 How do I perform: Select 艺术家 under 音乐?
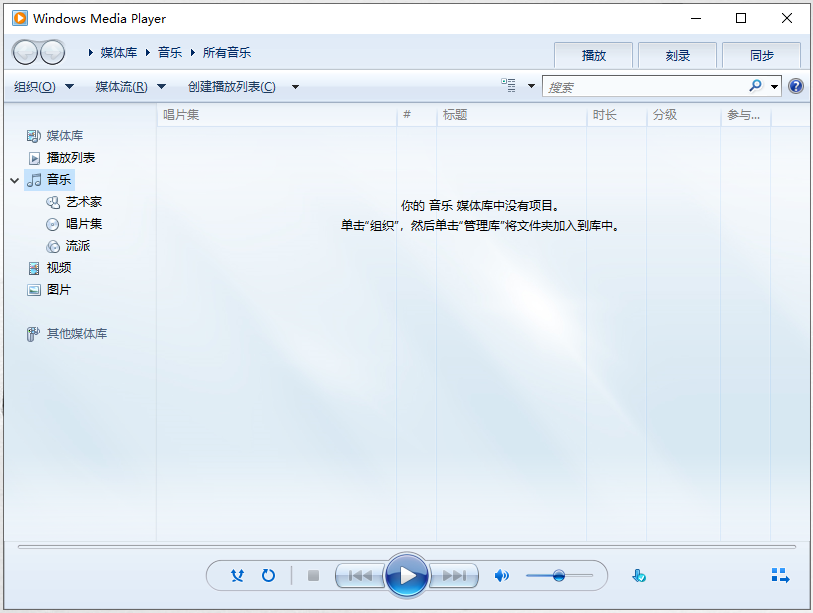(84, 202)
